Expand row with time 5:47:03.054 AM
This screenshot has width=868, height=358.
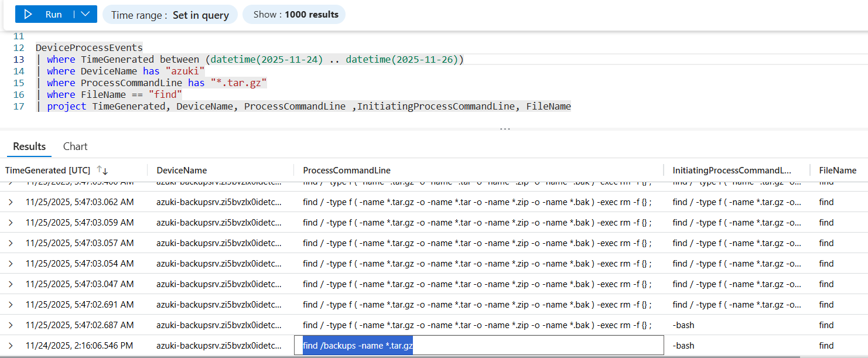pyautogui.click(x=11, y=264)
